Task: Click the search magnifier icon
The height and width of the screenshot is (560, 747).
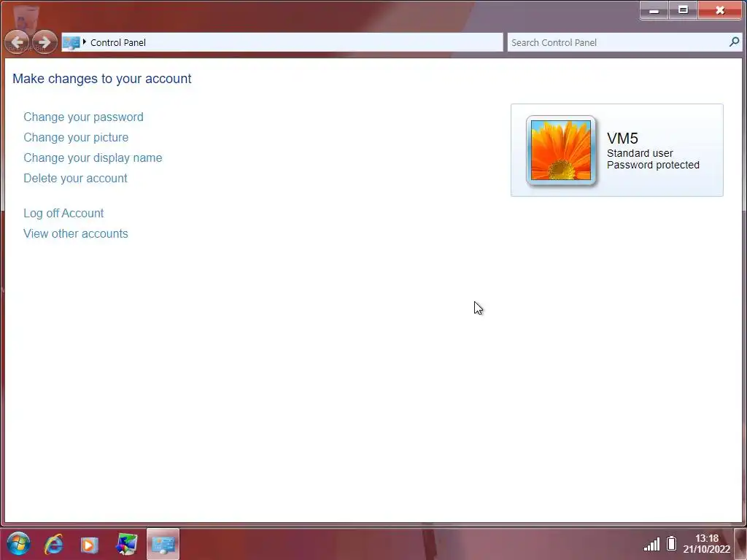Action: click(734, 42)
